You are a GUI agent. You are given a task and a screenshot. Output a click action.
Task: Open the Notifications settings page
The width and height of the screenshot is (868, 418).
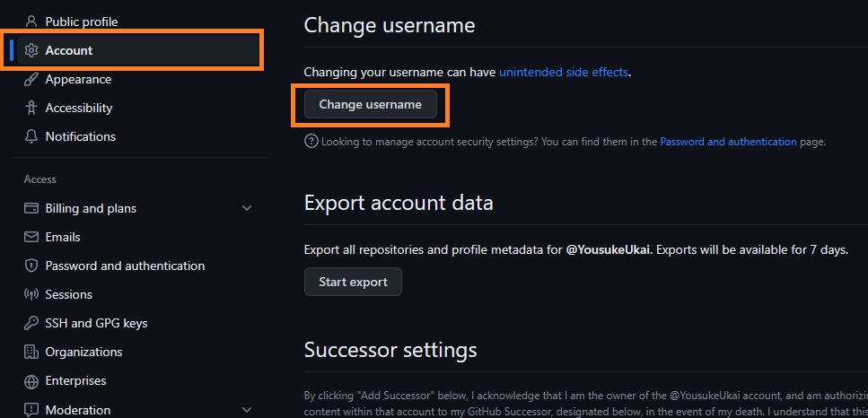tap(81, 136)
